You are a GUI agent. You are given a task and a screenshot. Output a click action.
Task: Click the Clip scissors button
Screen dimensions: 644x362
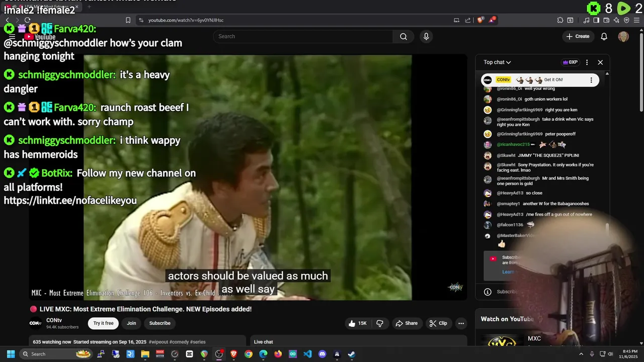click(x=438, y=323)
